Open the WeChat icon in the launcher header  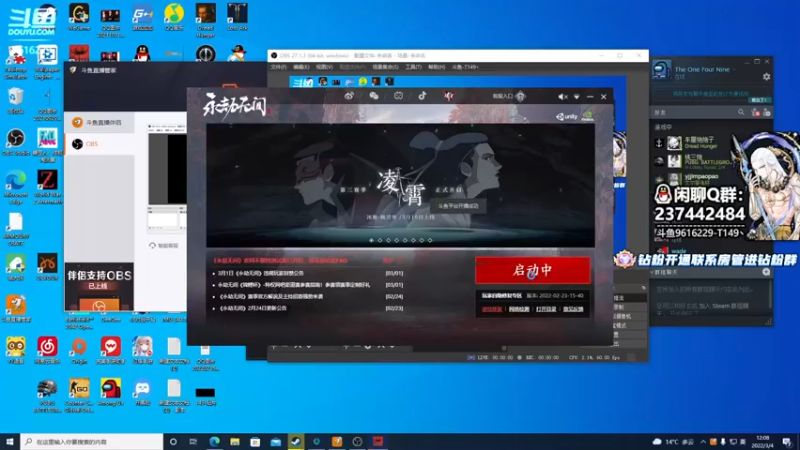click(374, 96)
